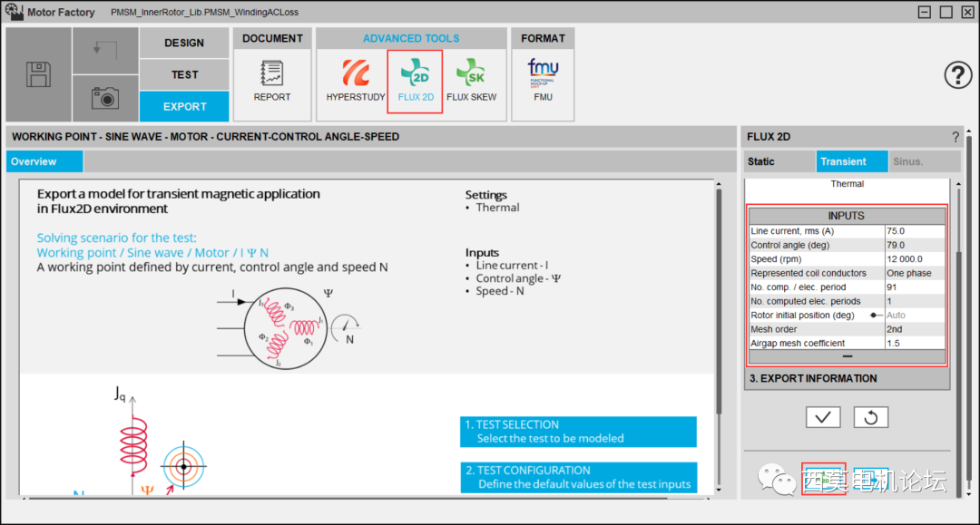The height and width of the screenshot is (525, 980).
Task: Select the FLUX SKEW export tool
Action: [471, 82]
